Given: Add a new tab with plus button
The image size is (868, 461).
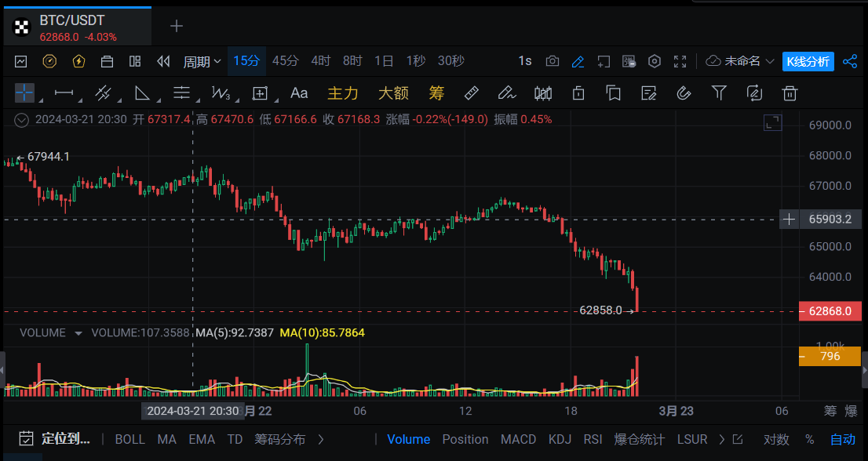Looking at the screenshot, I should tap(177, 26).
